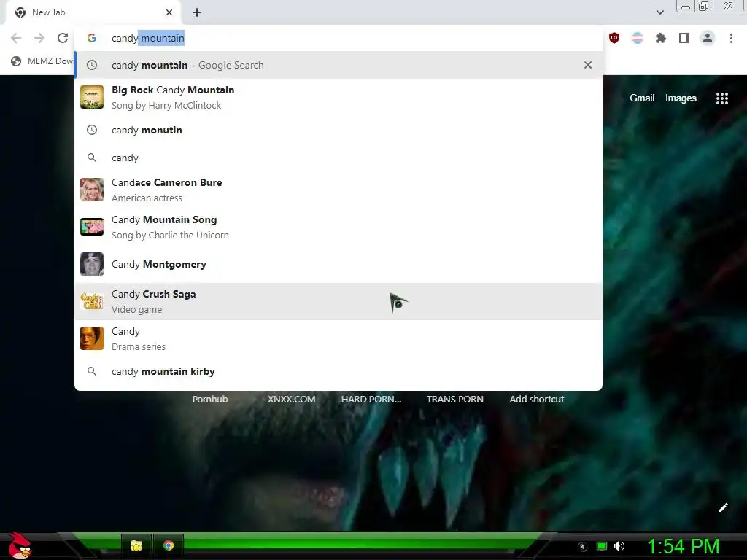Select the New Tab browser tab
The height and width of the screenshot is (560, 747).
[x=93, y=12]
